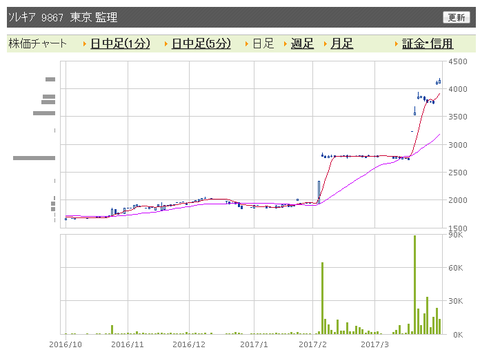Image resolution: width=480 pixels, height=361 pixels.
Task: Switch to the 月足 monthly chart
Action: coord(342,44)
